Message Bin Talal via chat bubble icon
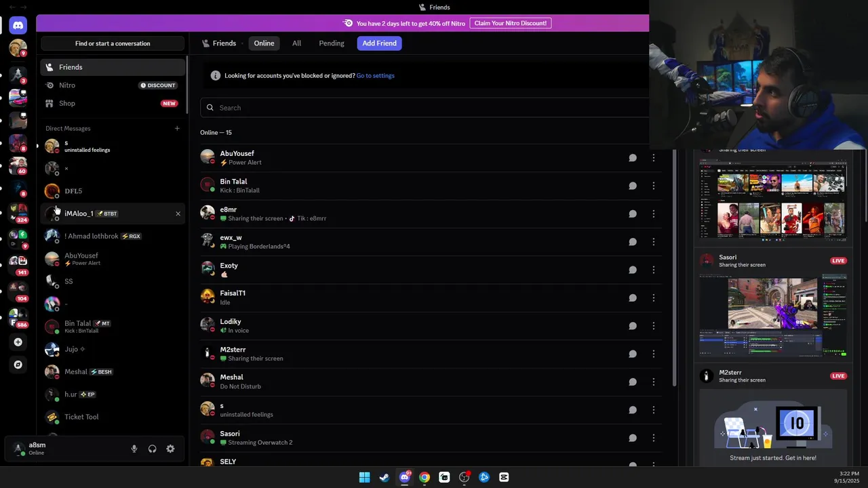Viewport: 868px width, 488px height. click(633, 186)
